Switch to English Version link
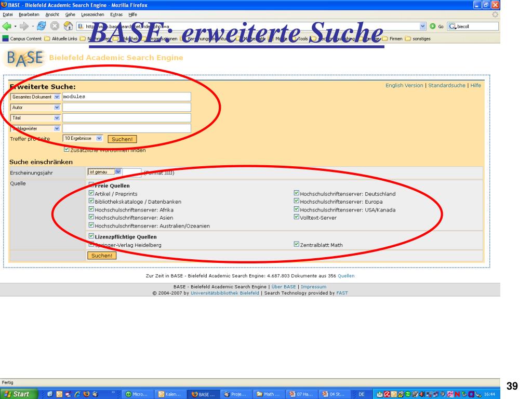Screen dimensions: 532x399 (x=404, y=86)
